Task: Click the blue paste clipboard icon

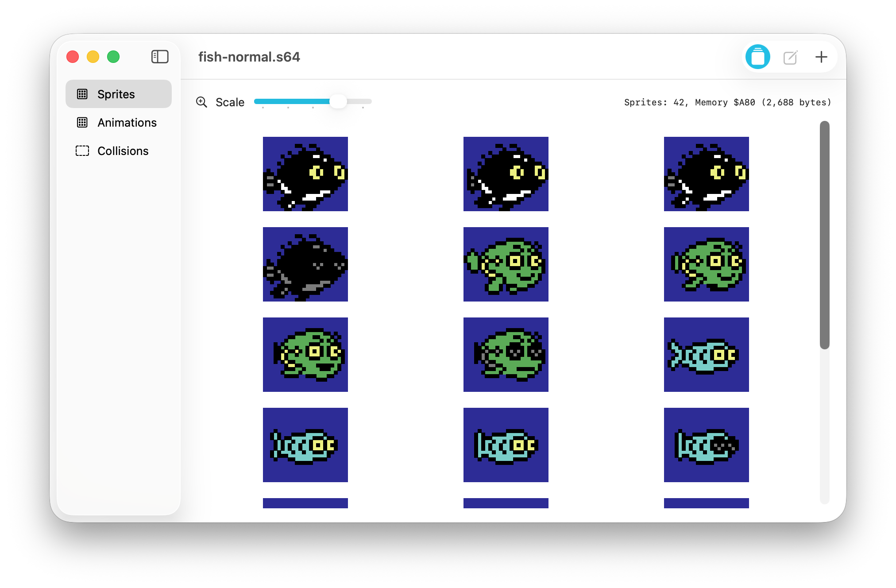Action: 757,57
